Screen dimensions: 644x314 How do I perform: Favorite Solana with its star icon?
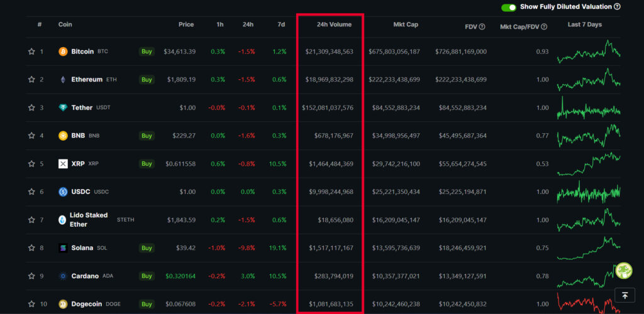click(31, 248)
